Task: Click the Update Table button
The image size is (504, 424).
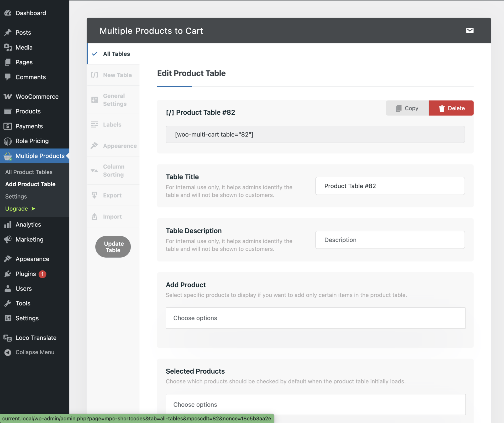Action: click(x=113, y=247)
